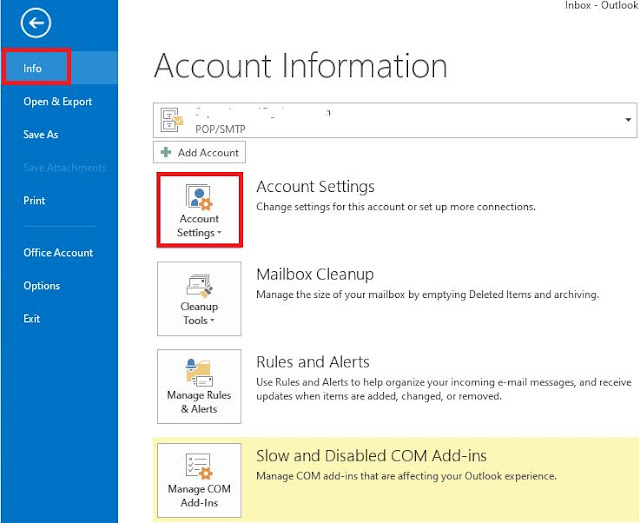Image resolution: width=640 pixels, height=523 pixels.
Task: Click the mailbox account icon in selector
Action: coord(172,120)
